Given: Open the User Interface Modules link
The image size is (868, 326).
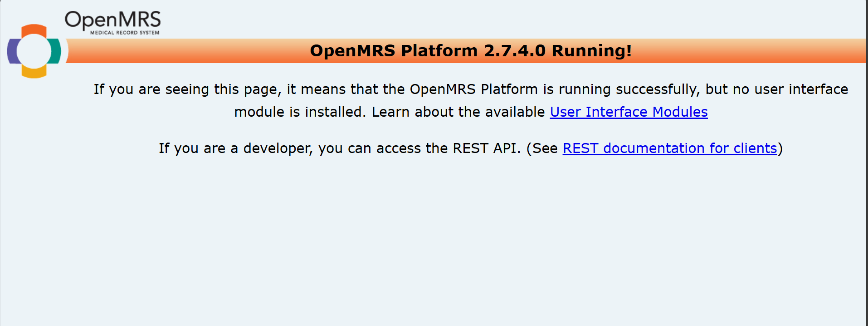Looking at the screenshot, I should pos(629,112).
